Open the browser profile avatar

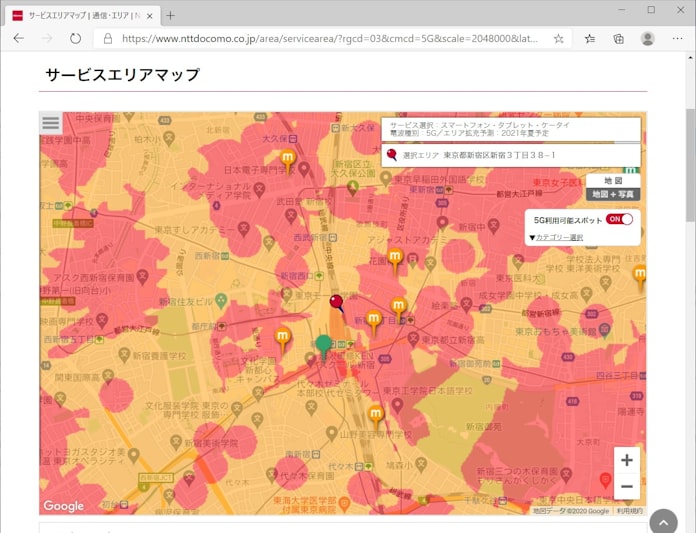point(648,39)
